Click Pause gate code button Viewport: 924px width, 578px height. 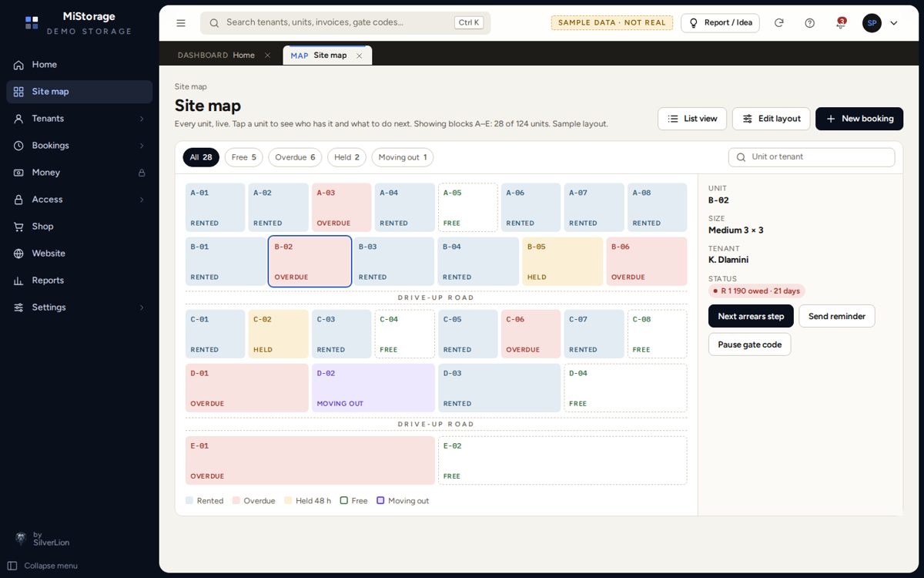749,344
